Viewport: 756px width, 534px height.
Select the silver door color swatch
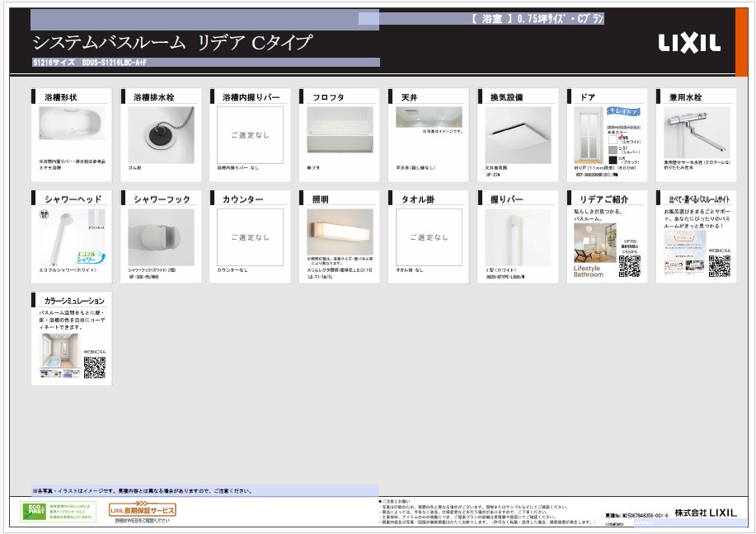tap(613, 150)
